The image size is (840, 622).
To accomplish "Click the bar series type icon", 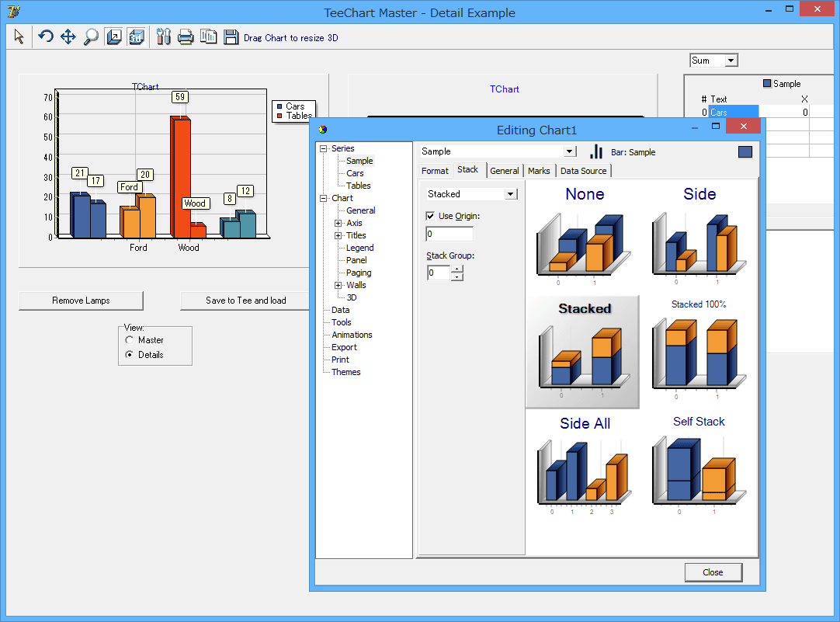I will (x=596, y=151).
